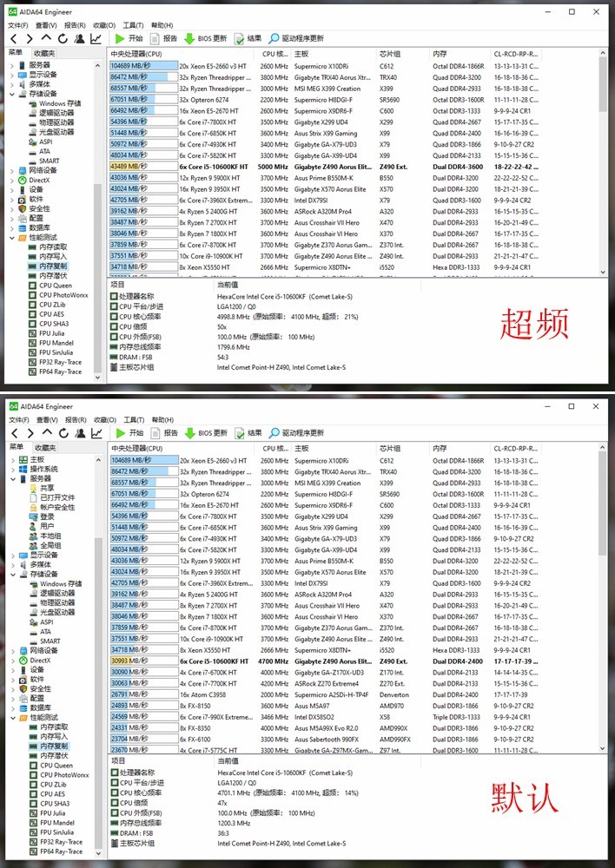Switch to the 收藏夹 tab in the 超频 window
Image resolution: width=615 pixels, height=868 pixels.
click(x=44, y=53)
